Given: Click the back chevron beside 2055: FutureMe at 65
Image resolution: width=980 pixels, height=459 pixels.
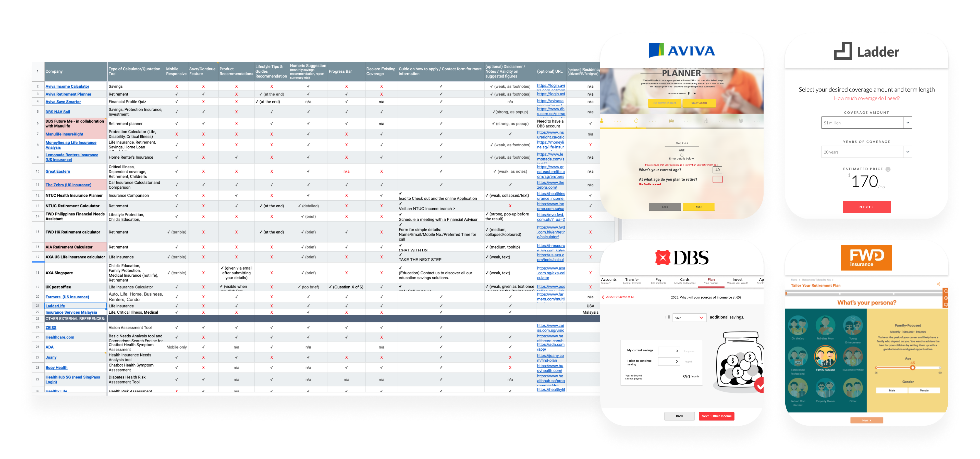Looking at the screenshot, I should coord(603,297).
